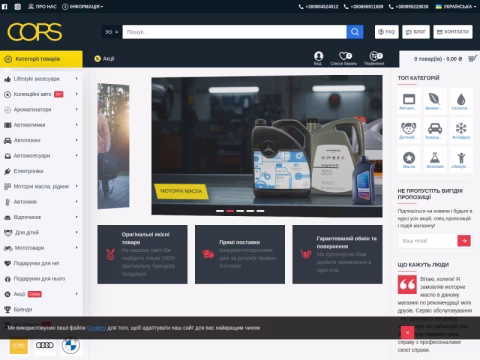Open the snowflake antifreeze top category
Viewport: 480px width, 360px height.
click(461, 130)
